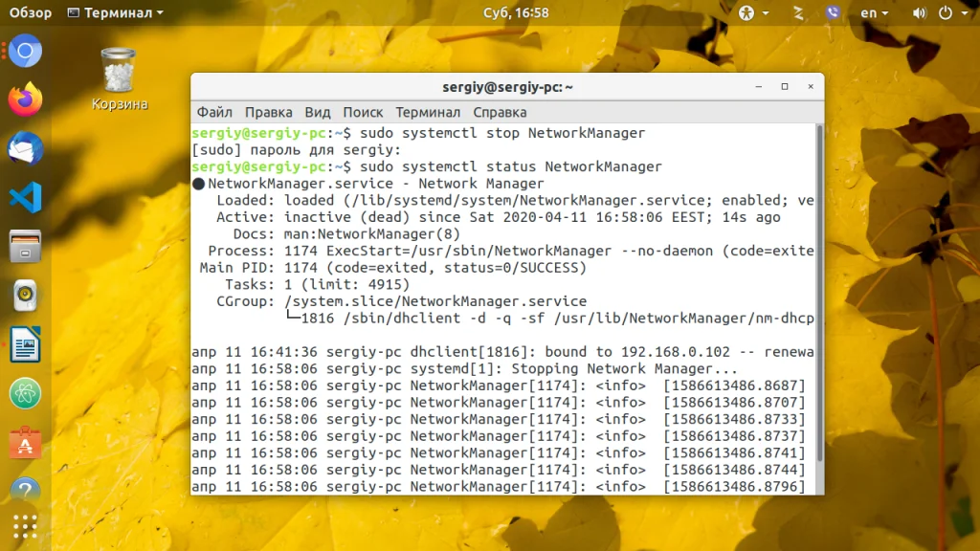The image size is (980, 551).
Task: Click the terminal vertical scrollbar
Action: pos(819,294)
